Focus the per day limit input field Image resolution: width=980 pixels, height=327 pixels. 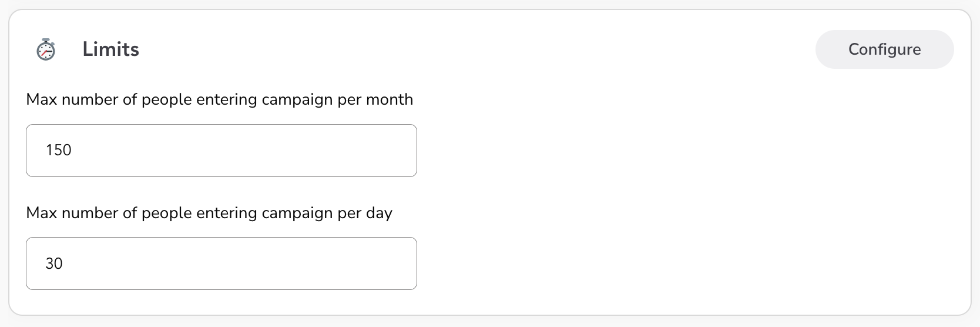221,263
